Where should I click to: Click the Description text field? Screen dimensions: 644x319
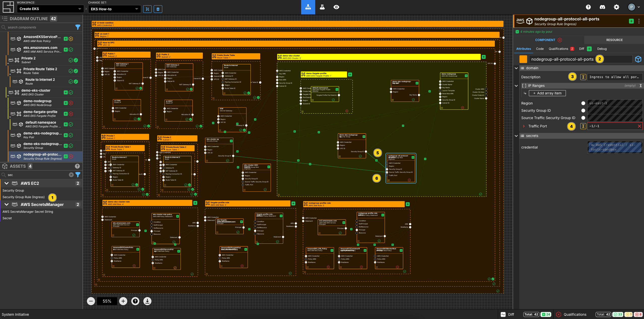point(615,77)
